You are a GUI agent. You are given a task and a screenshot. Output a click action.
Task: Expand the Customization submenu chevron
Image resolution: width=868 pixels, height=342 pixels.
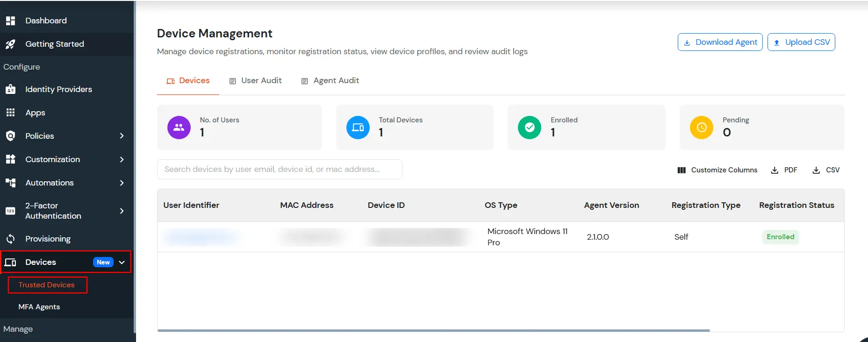[x=122, y=159]
